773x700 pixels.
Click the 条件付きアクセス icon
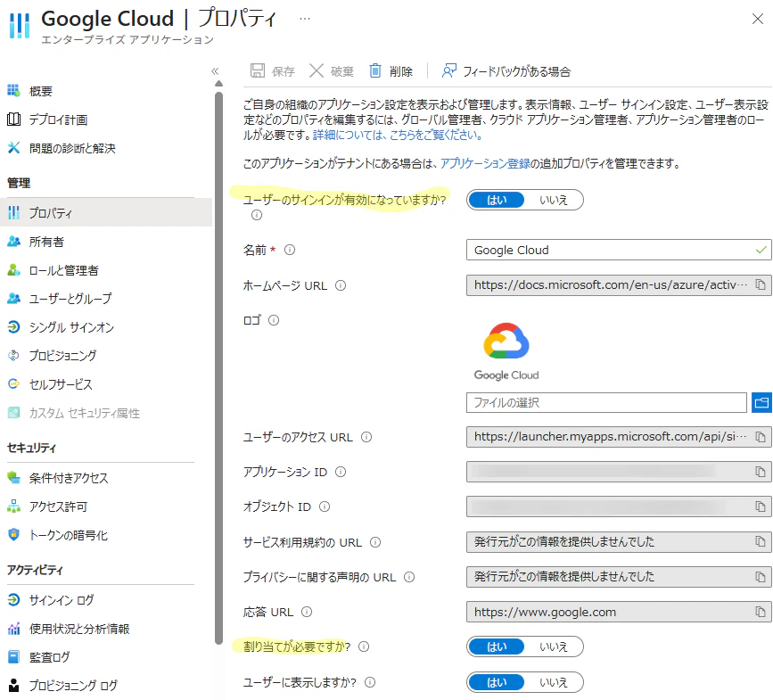click(x=13, y=477)
